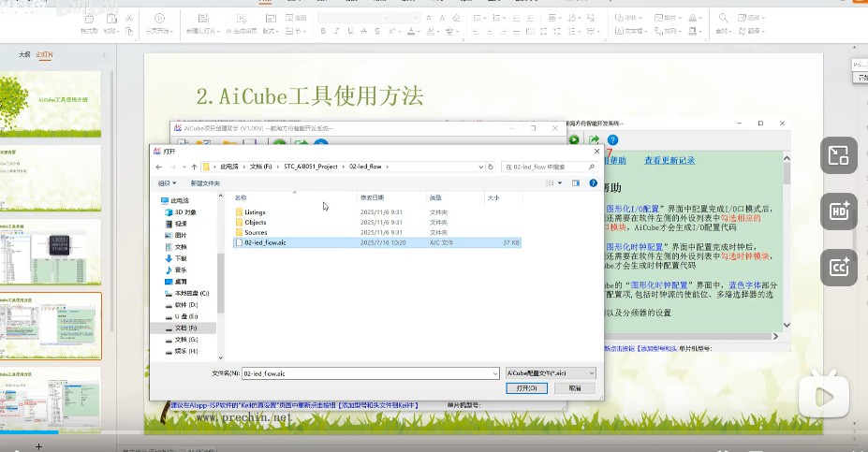Sort files by the 大小 column header
This screenshot has width=868, height=452.
tap(493, 197)
